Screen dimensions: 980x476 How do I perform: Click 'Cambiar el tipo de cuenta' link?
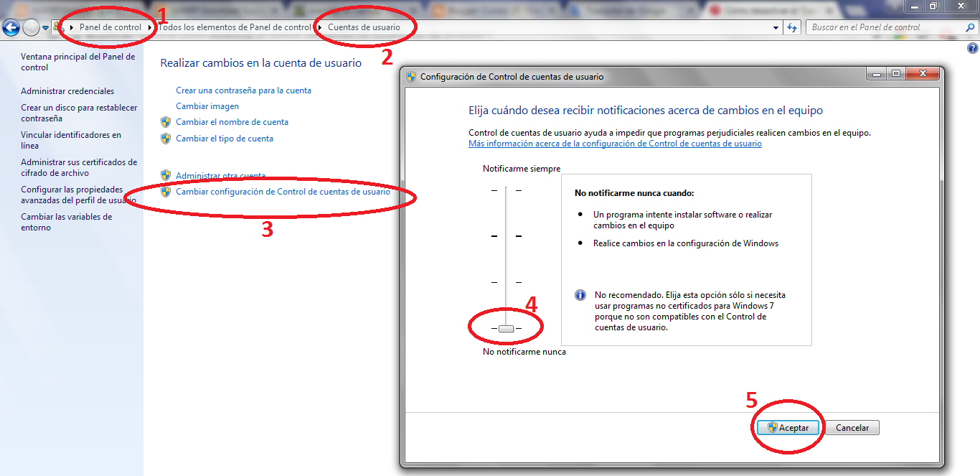click(x=225, y=139)
